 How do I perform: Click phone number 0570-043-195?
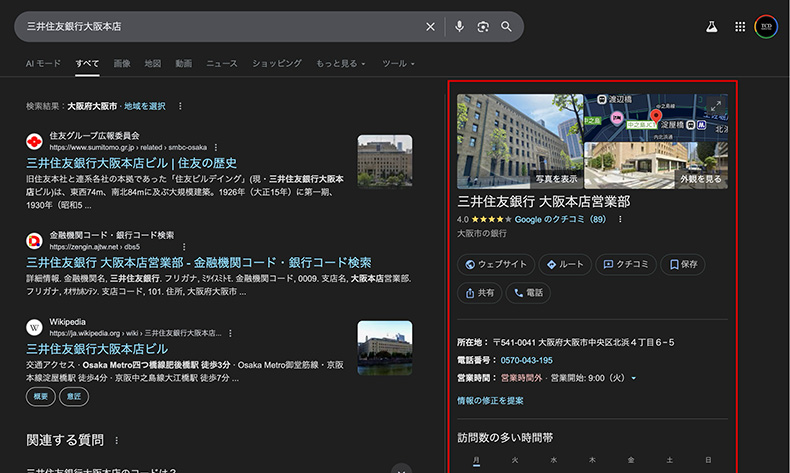[526, 361]
